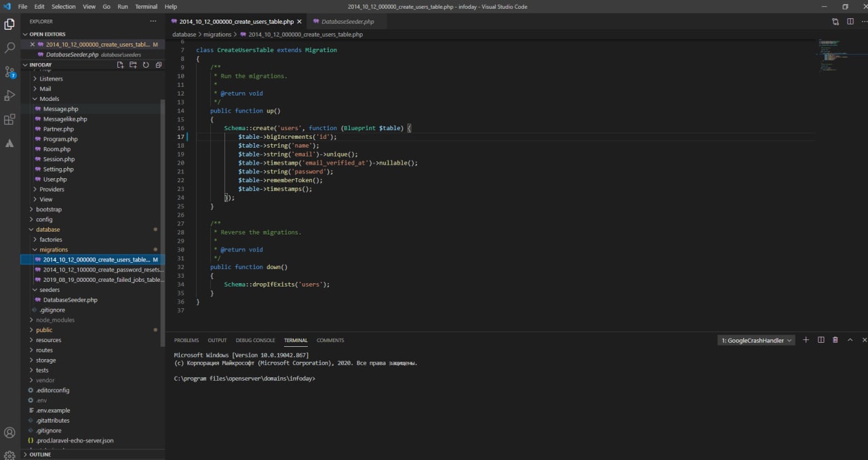
Task: Refresh the explorer file tree
Action: [x=145, y=65]
